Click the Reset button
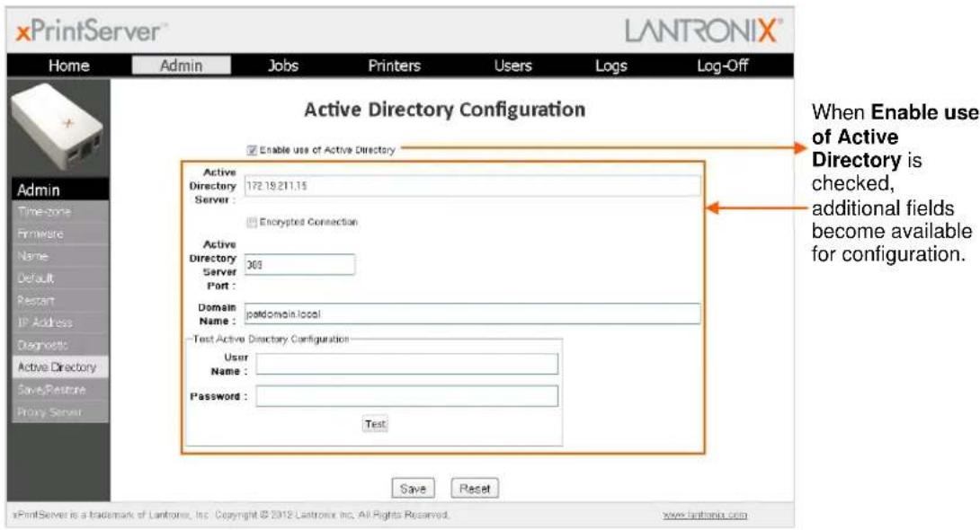The width and height of the screenshot is (980, 530). pyautogui.click(x=475, y=488)
